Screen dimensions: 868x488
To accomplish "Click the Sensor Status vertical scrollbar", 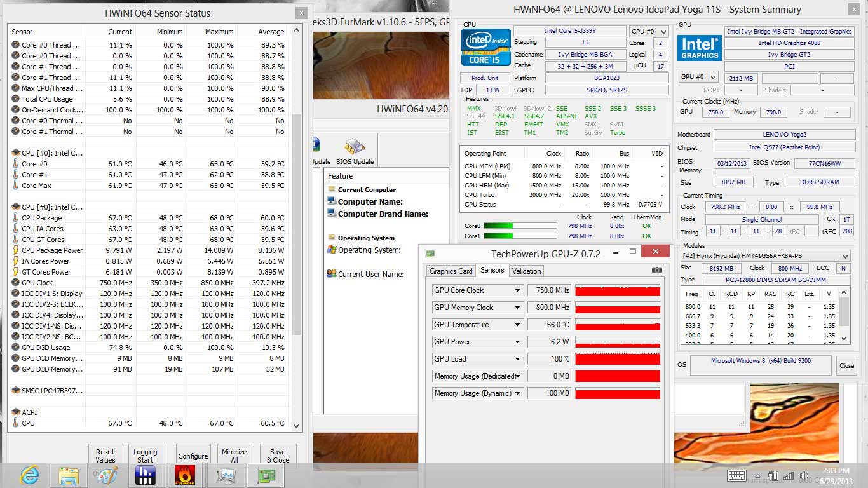I will pos(297,228).
